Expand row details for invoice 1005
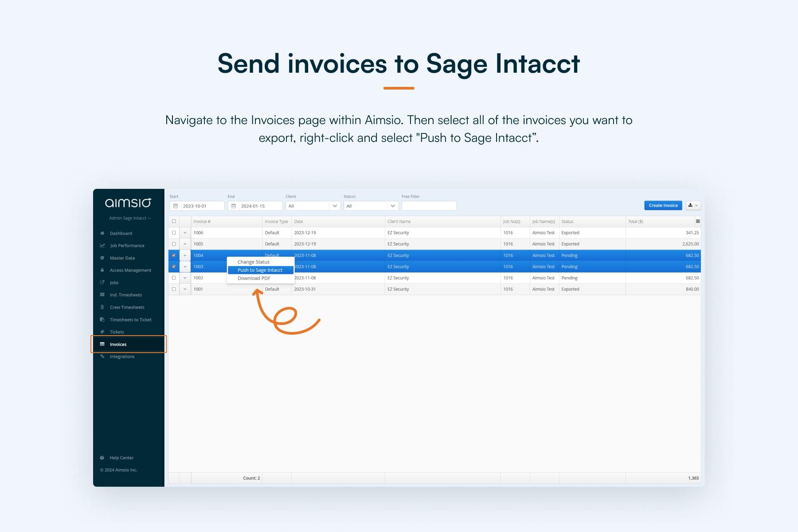This screenshot has height=532, width=798. coord(185,244)
